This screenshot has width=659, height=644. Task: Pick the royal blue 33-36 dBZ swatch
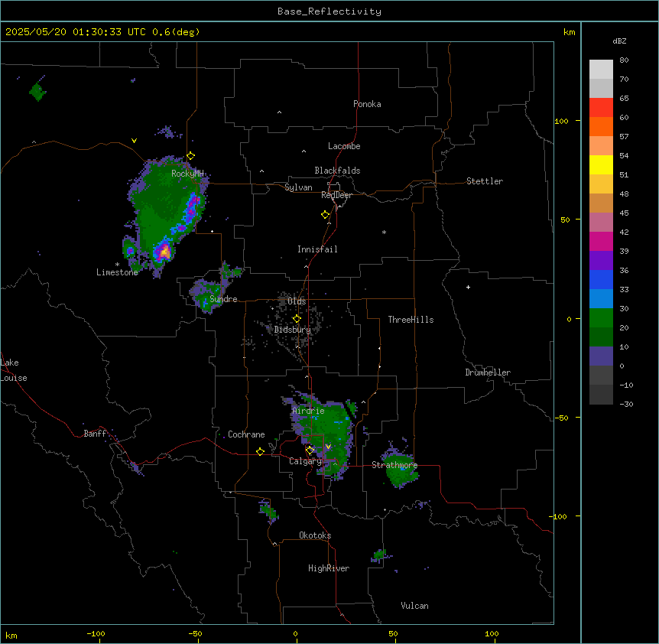[x=601, y=279]
